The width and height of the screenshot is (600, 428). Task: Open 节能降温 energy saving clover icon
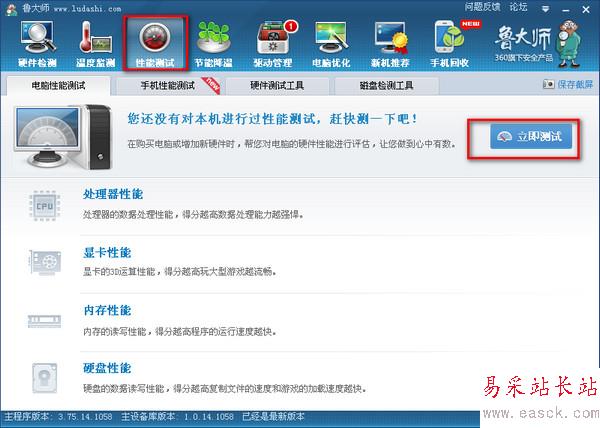(x=214, y=44)
